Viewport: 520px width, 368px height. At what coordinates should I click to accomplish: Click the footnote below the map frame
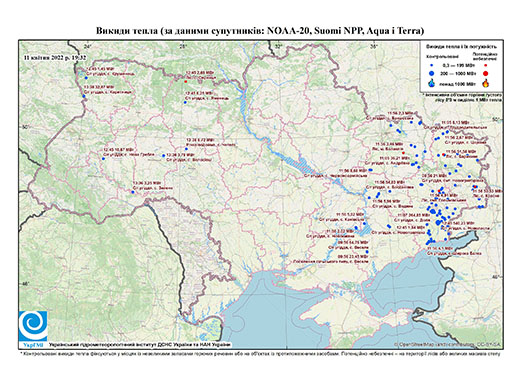tap(260, 353)
